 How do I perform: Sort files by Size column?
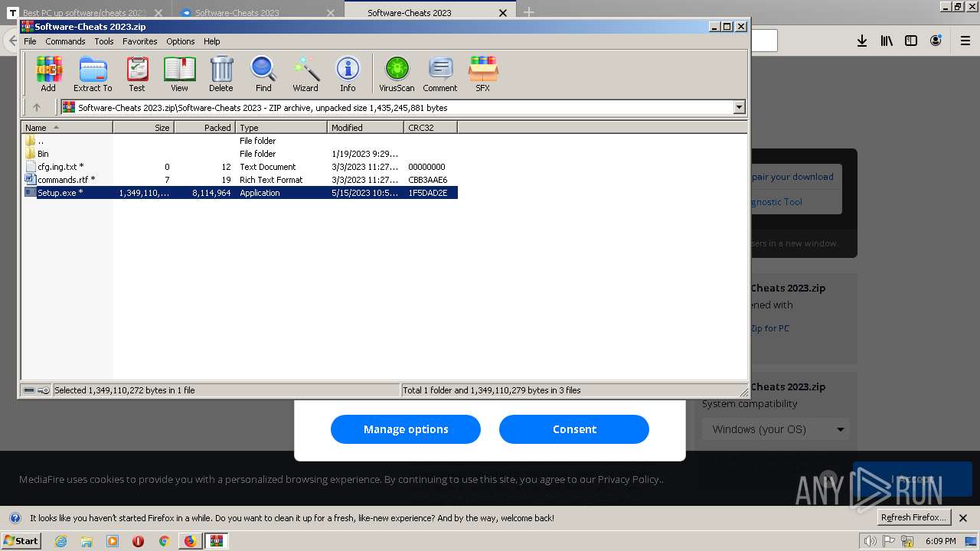[144, 128]
